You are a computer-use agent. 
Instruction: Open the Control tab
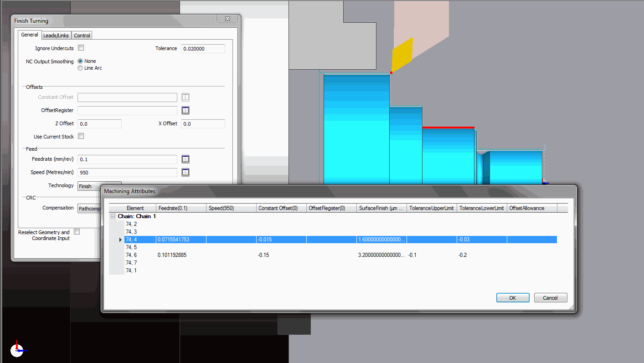[x=82, y=36]
